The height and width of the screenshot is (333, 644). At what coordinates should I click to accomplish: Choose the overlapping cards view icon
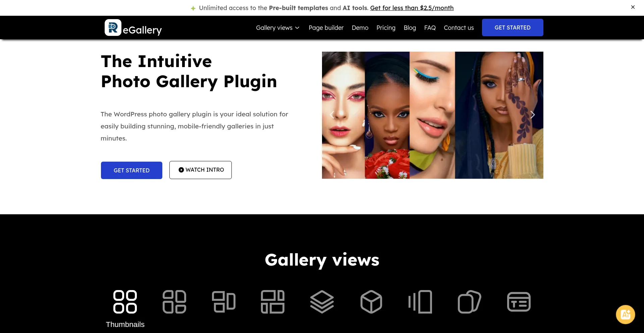(470, 302)
